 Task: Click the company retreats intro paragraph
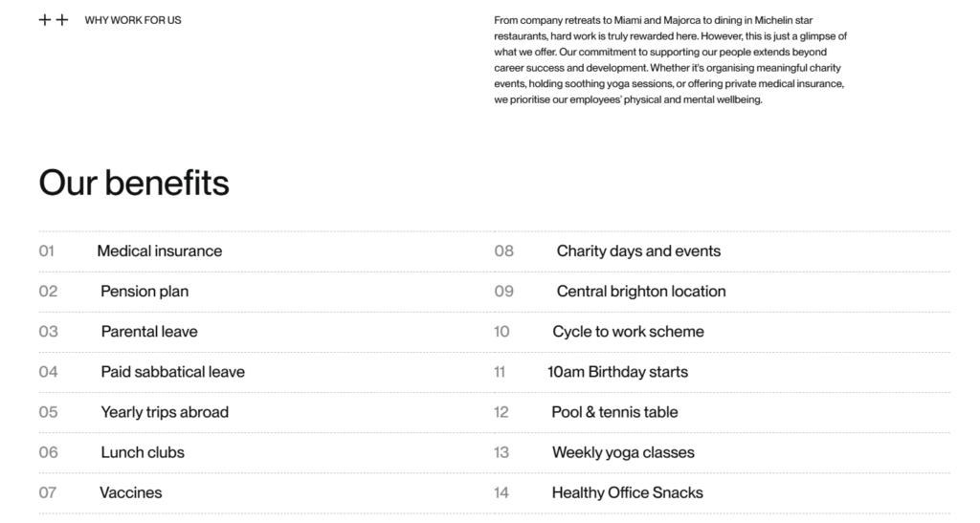670,60
